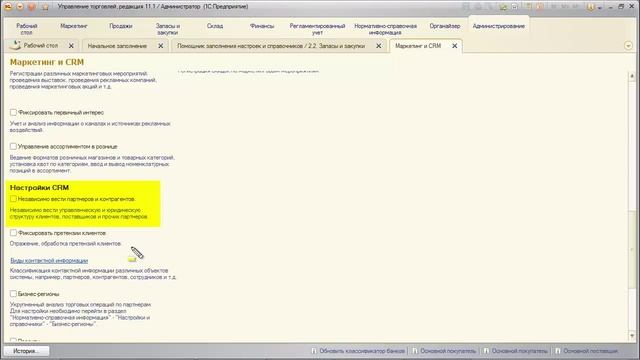Screen dimensions: 640x360
Task: Open 'Обновить классификатор банков' notification
Action: 362,351
